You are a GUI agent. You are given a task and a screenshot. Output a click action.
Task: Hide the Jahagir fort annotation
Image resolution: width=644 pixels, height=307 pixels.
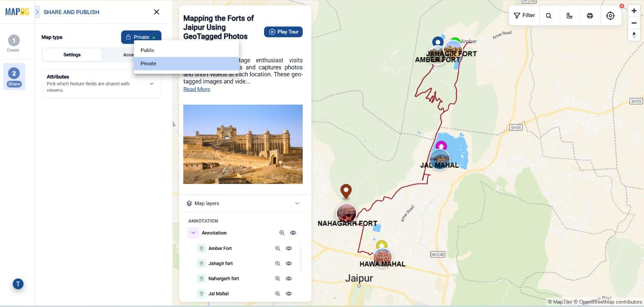tap(289, 263)
